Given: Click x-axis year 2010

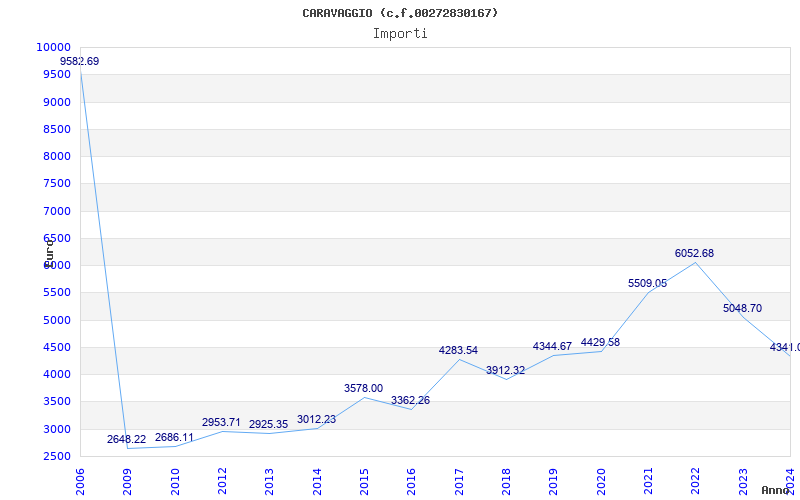Looking at the screenshot, I should 174,481.
